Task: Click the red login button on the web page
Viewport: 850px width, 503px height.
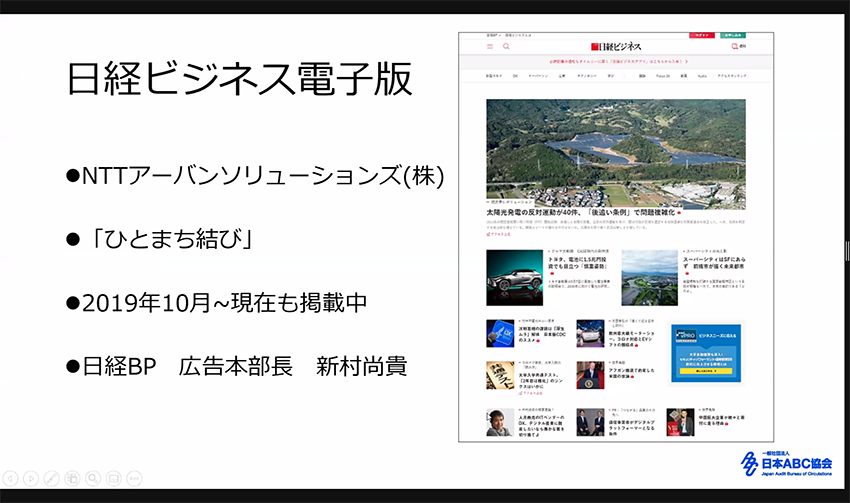Action: [701, 35]
